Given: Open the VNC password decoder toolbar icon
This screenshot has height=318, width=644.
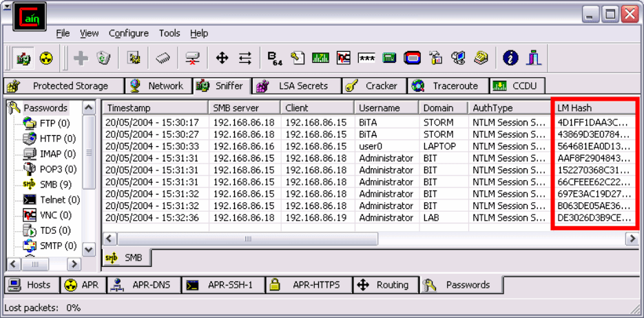Looking at the screenshot, I should click(x=344, y=58).
